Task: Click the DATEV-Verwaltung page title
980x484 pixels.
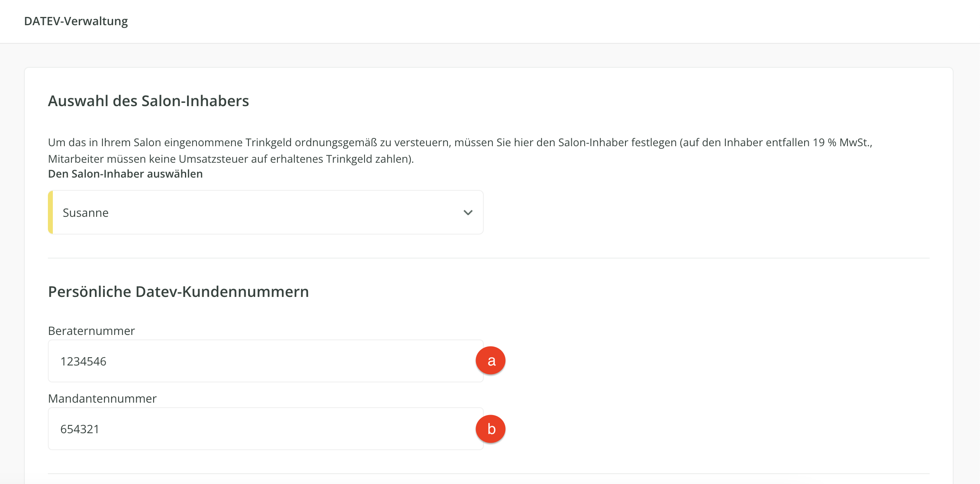Action: tap(76, 21)
